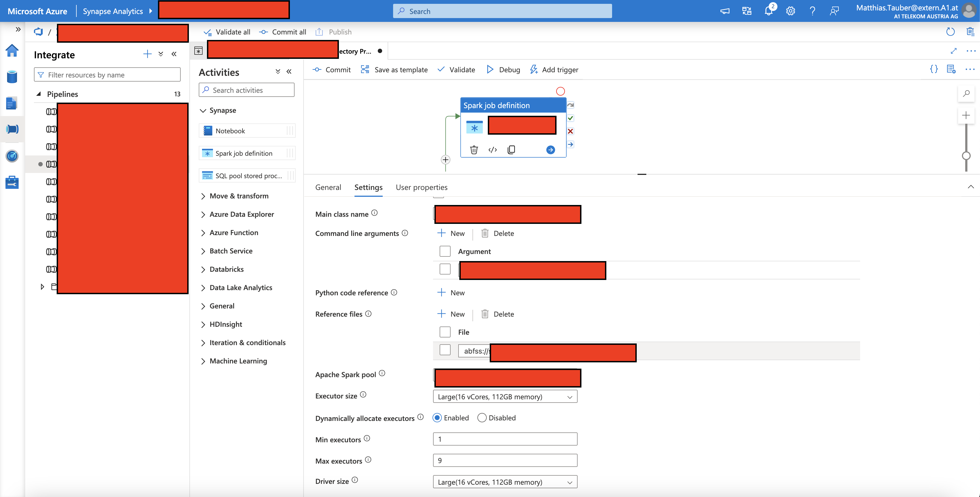
Task: Collapse the Synapse activities group
Action: click(203, 111)
